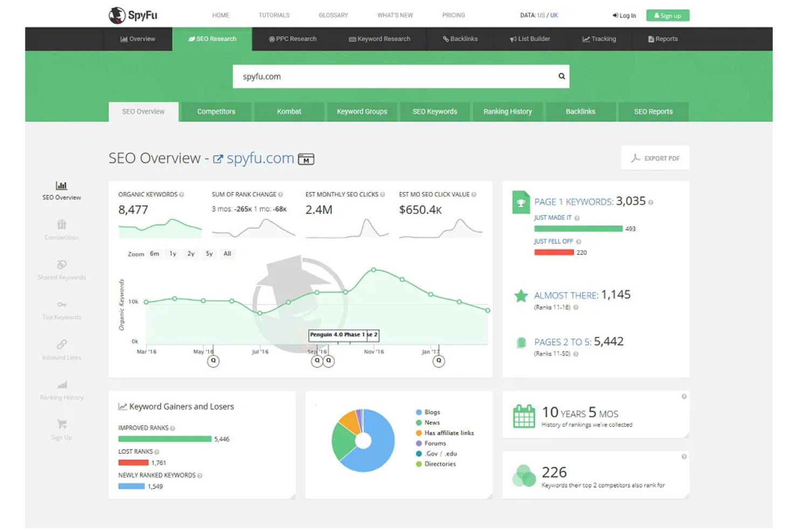This screenshot has width=798, height=532.
Task: Toggle Blogs legend item in pie chart
Action: coord(428,412)
